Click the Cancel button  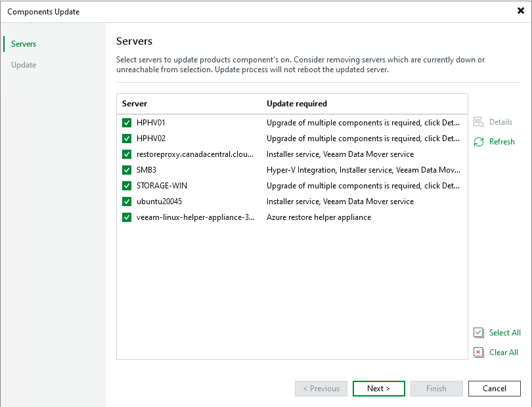point(494,389)
